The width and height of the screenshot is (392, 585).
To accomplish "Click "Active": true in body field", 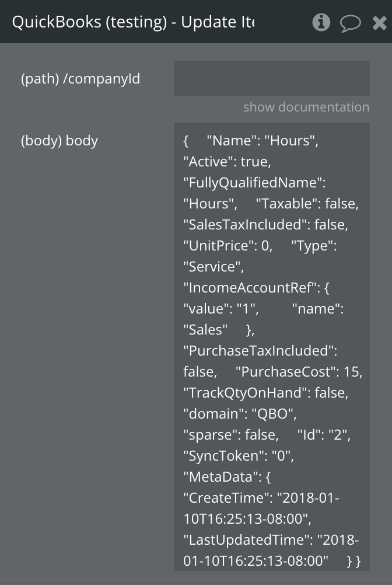I will point(227,162).
